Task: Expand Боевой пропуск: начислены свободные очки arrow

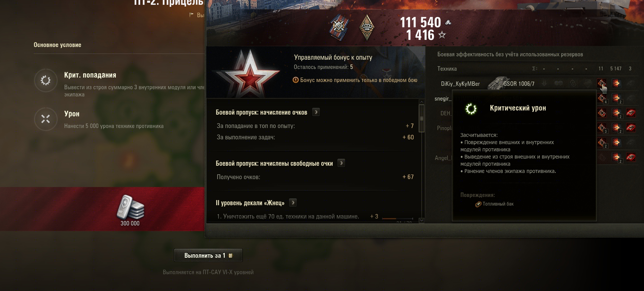Action: (x=341, y=163)
